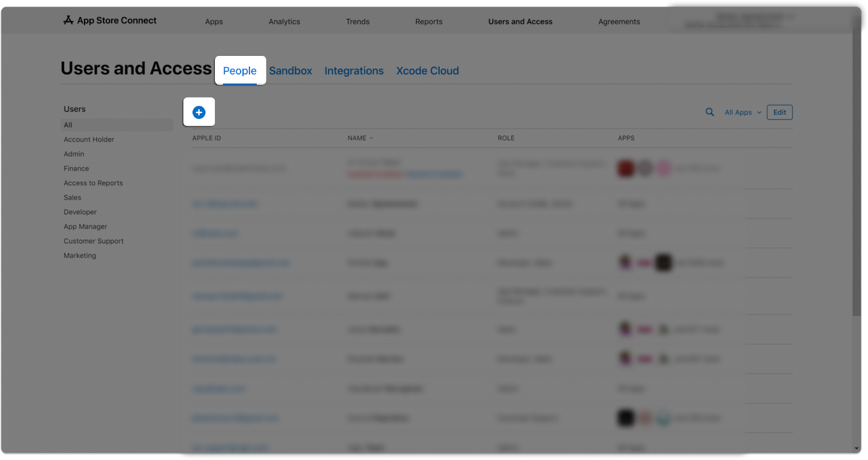Open Trends in the top navigation

tap(358, 22)
